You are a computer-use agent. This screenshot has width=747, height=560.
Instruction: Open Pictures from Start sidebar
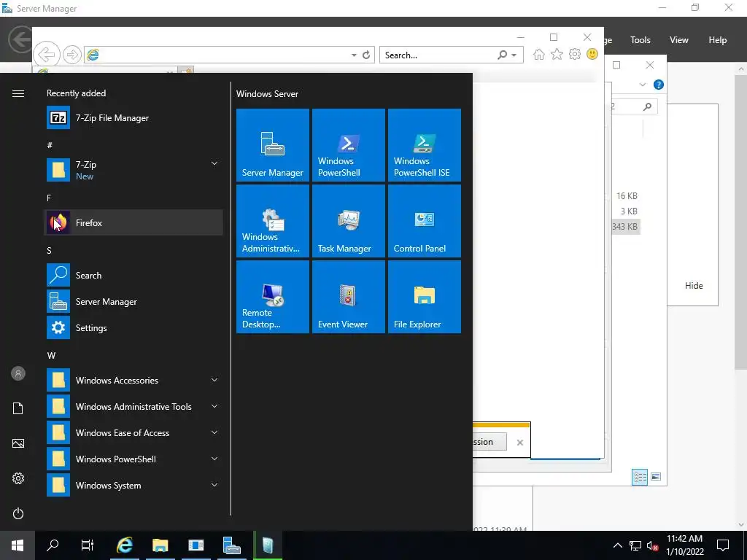click(x=18, y=443)
